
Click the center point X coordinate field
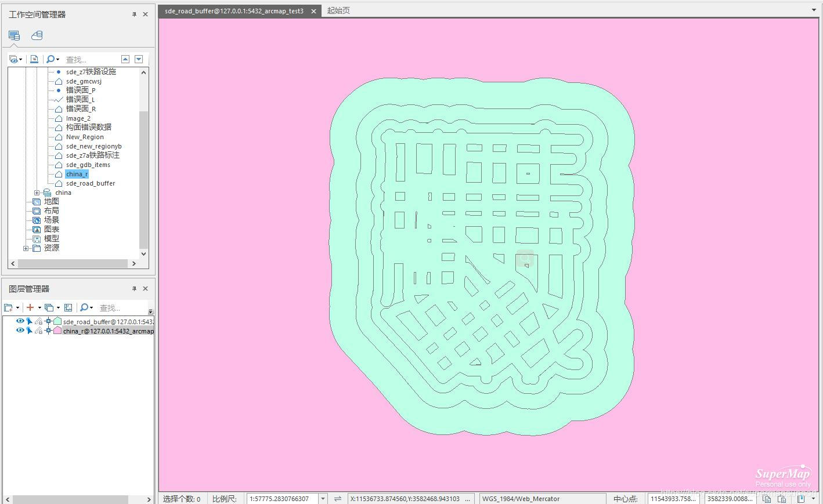point(672,499)
